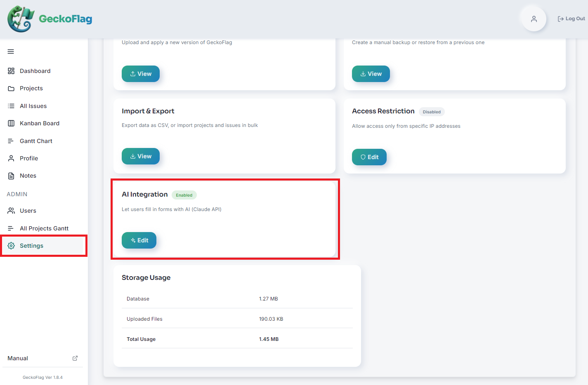
Task: Click the GeckoFlag gecko logo
Action: 21,19
